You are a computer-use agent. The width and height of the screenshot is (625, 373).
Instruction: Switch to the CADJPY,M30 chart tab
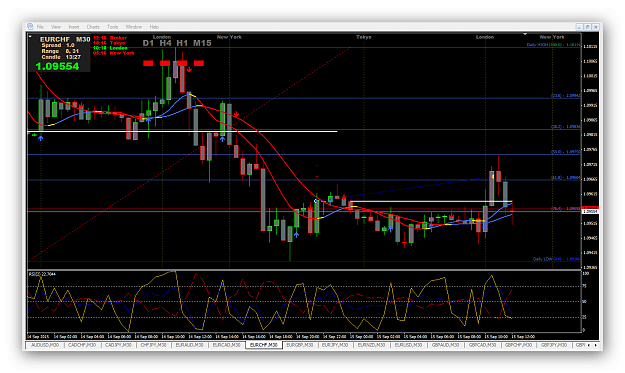click(x=118, y=345)
